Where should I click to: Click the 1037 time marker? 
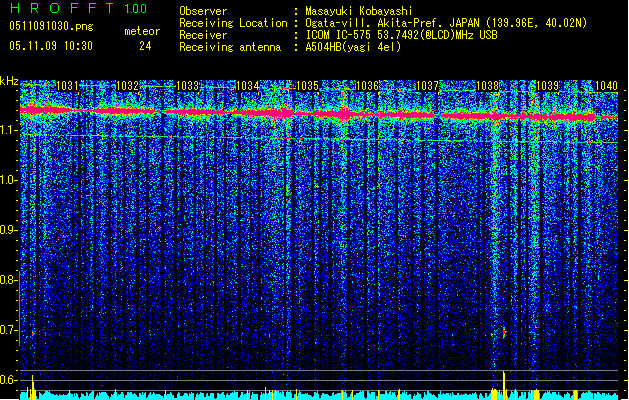click(x=428, y=85)
